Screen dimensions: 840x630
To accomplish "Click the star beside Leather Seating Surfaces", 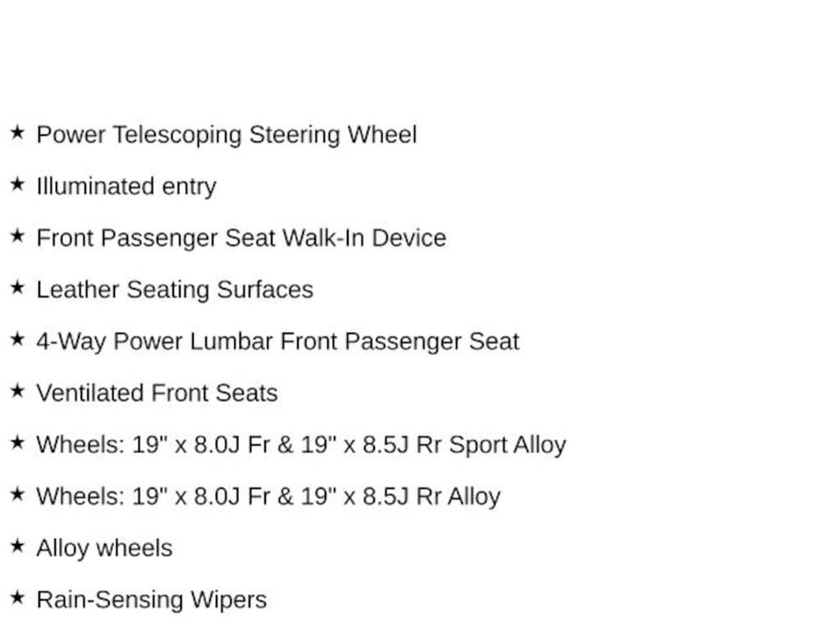I will 17,287.
